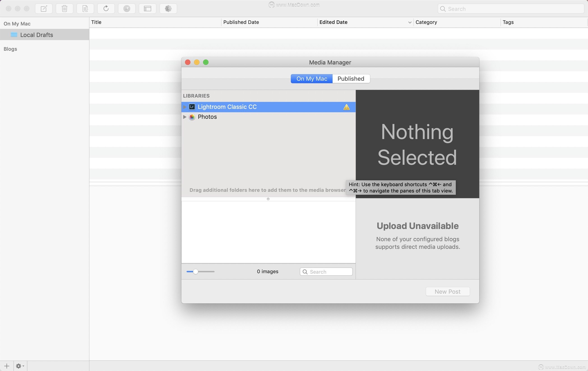Click the new post compose icon in toolbar
588x371 pixels.
point(44,9)
